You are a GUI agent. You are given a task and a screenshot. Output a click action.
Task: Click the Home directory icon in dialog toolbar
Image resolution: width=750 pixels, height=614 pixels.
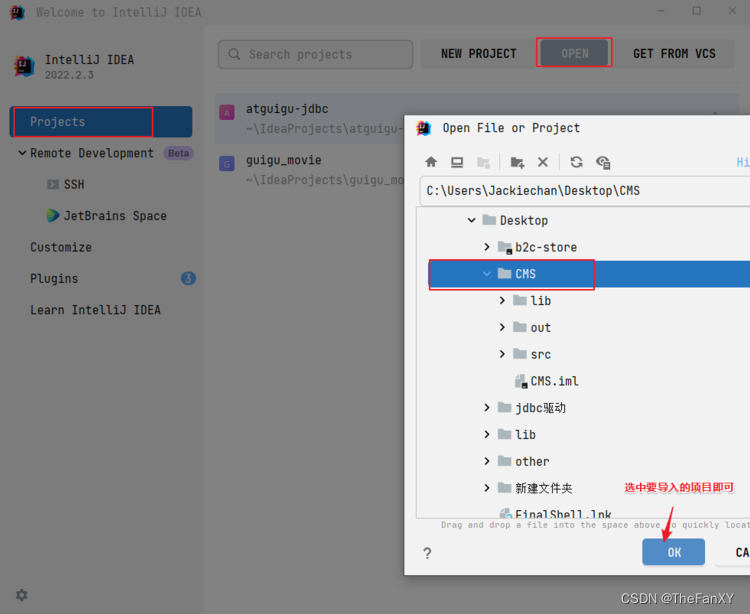[x=431, y=162]
